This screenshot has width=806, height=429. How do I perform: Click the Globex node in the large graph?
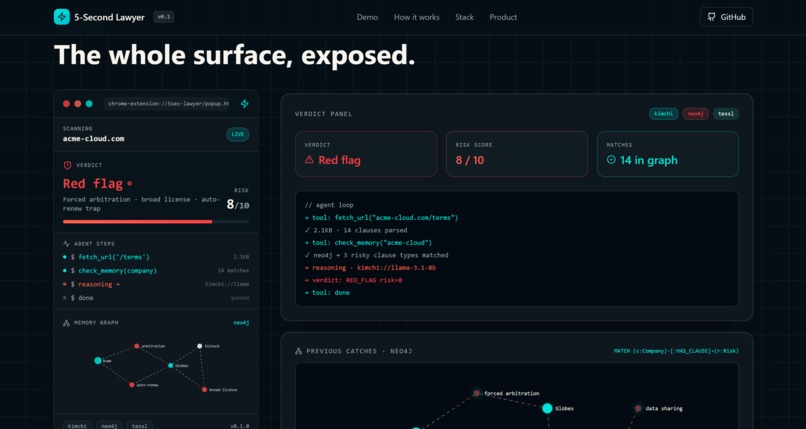(547, 408)
